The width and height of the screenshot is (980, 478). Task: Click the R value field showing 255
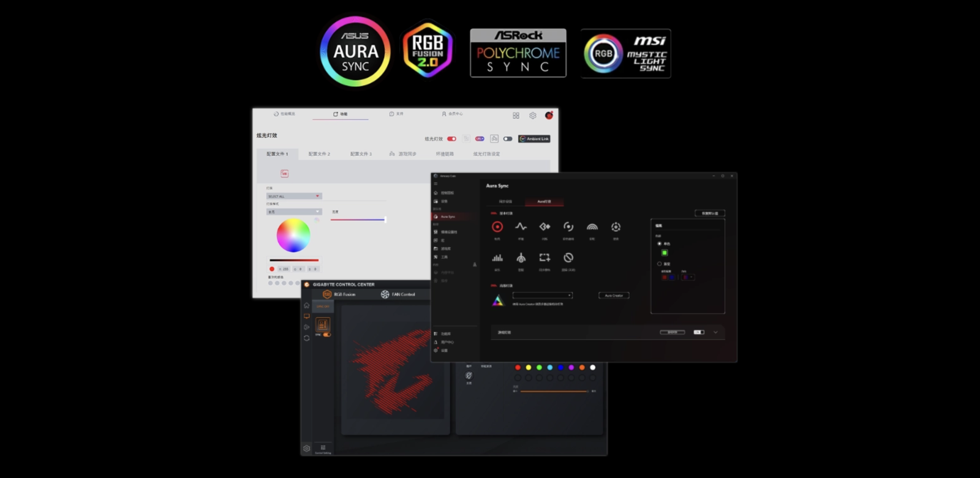pos(284,269)
